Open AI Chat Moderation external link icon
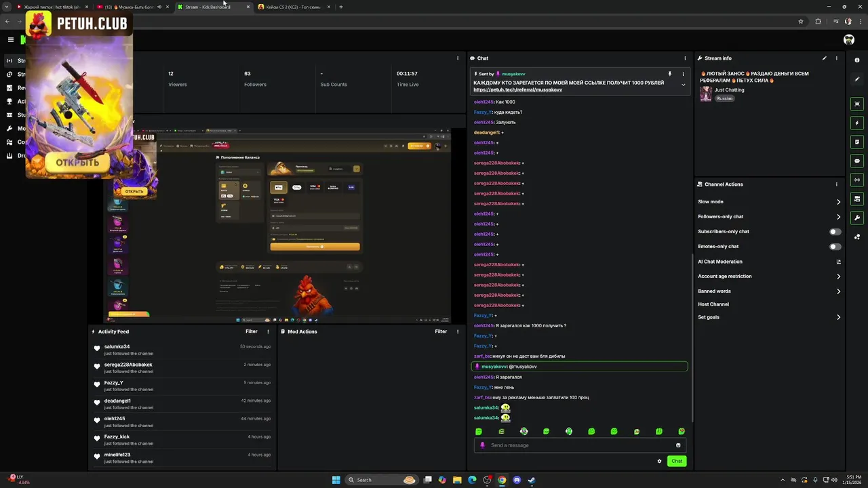Viewport: 868px width, 488px height. 838,262
